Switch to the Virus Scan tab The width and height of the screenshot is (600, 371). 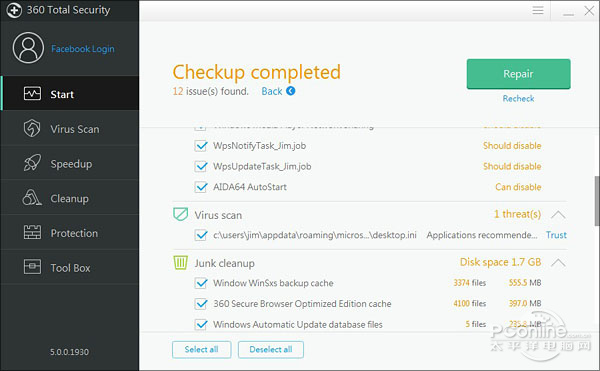70,128
